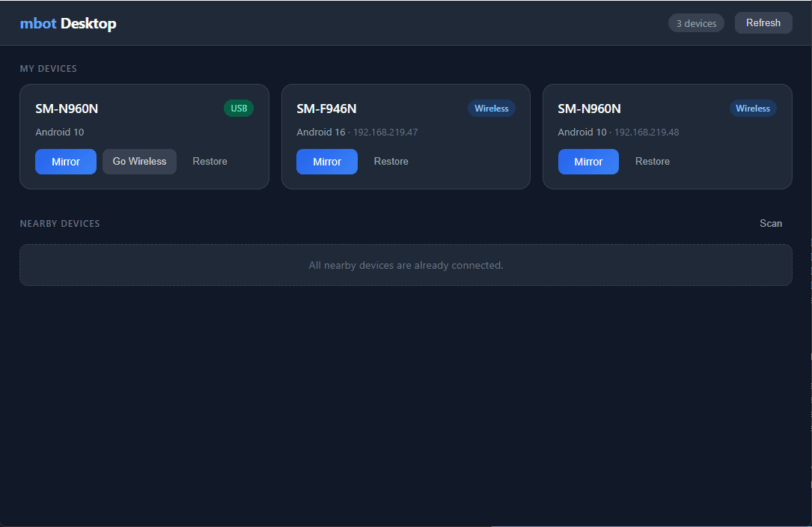The width and height of the screenshot is (812, 527).
Task: Restore the wireless SM-N960N window
Action: click(652, 161)
